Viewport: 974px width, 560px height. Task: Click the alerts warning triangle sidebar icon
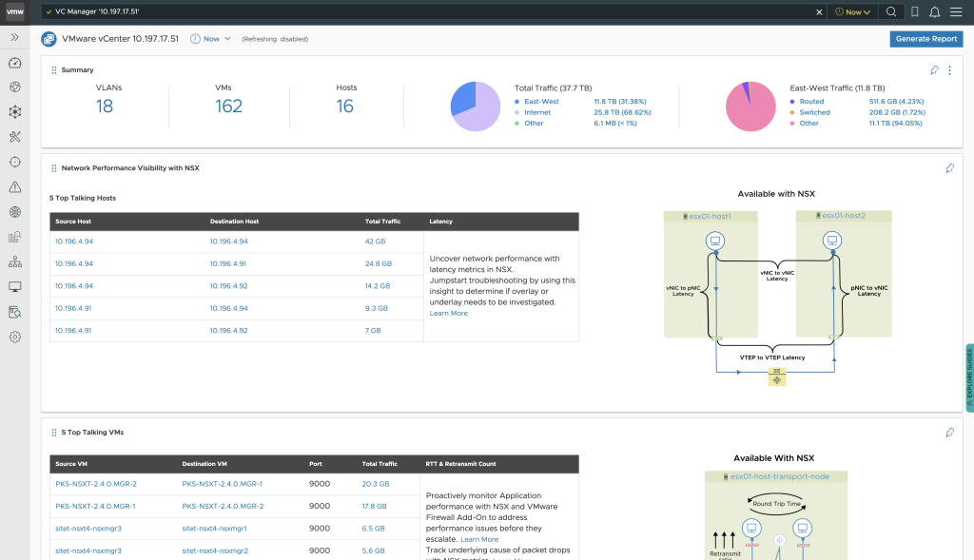(x=14, y=187)
